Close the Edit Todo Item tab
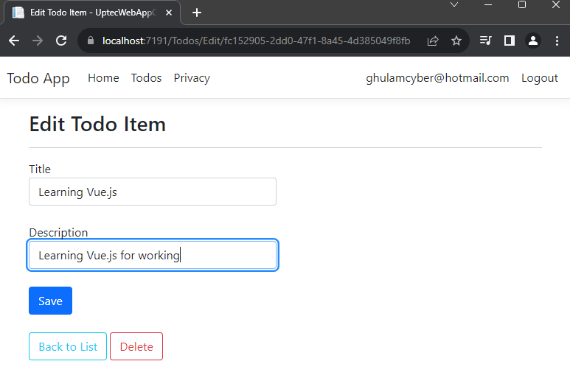 click(170, 13)
